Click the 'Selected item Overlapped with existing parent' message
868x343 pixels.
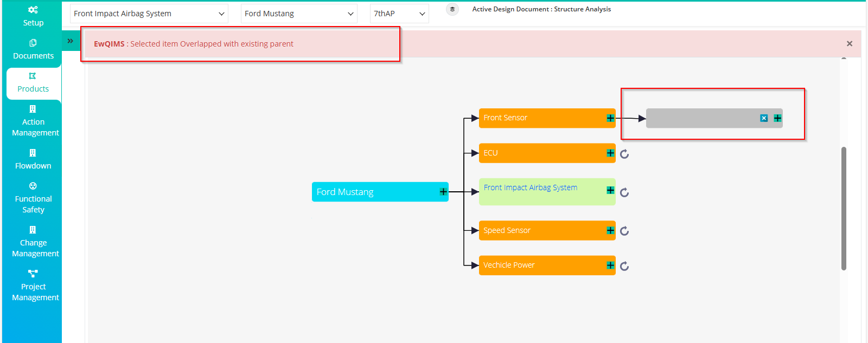click(x=212, y=44)
